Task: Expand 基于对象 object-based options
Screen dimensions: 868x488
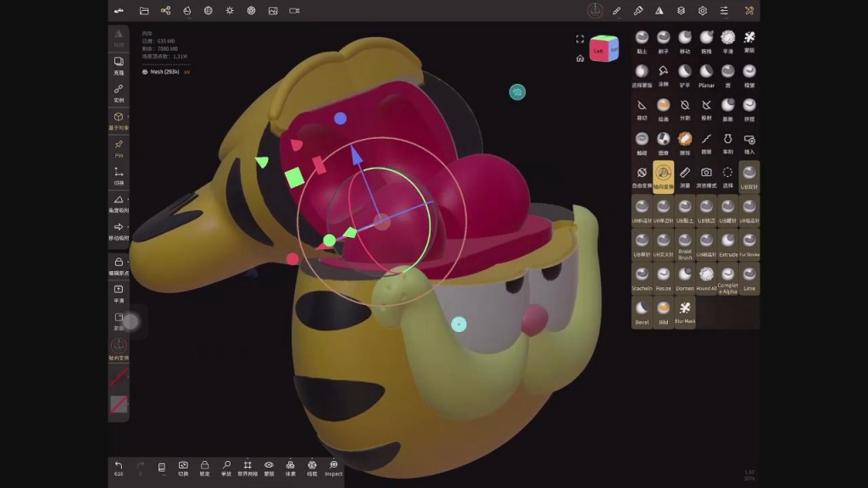Action: coord(119,120)
